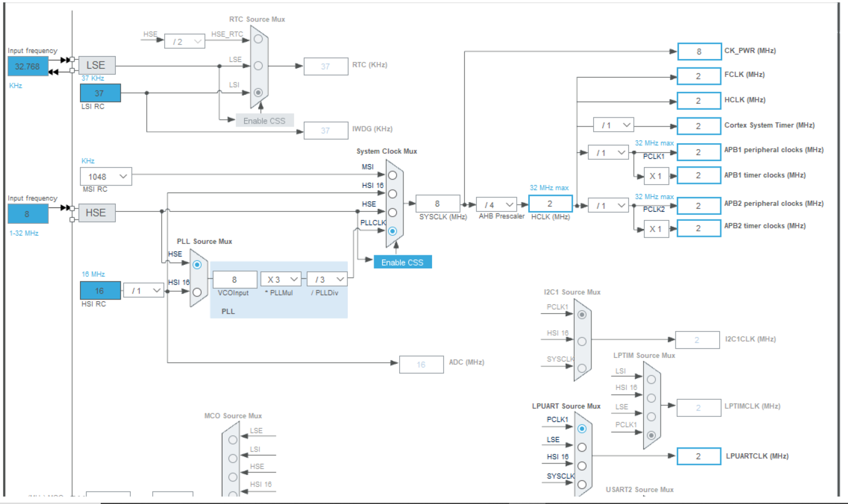This screenshot has width=848, height=504.
Task: Click the Enable CSS button below System Clock Mux
Action: [x=402, y=262]
